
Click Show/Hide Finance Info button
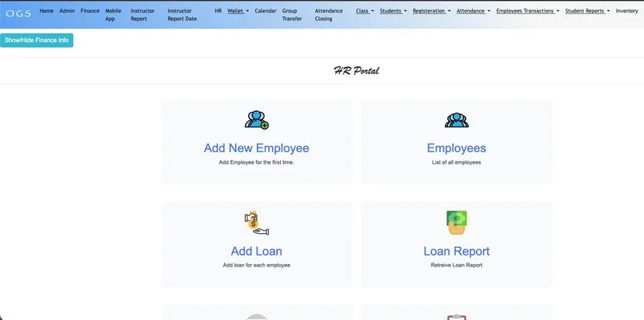click(x=37, y=40)
